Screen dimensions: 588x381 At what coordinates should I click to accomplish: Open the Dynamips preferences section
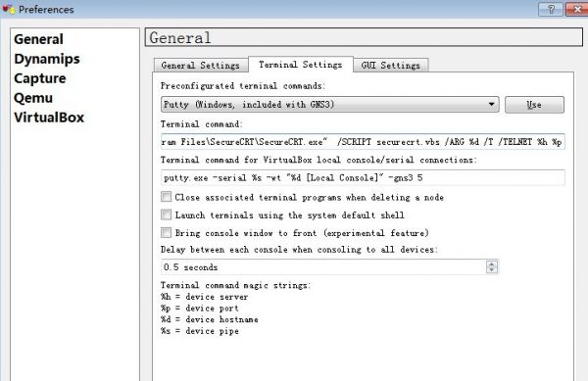coord(47,59)
